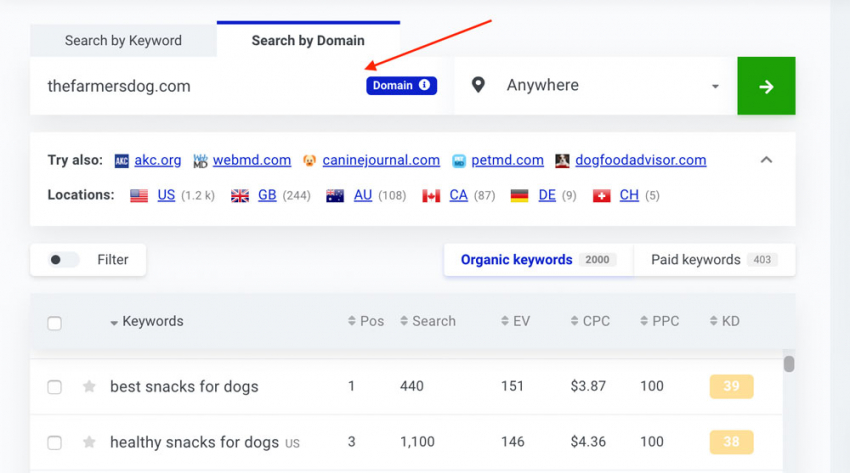Star the 'best snacks for dogs' keyword
850x473 pixels.
[x=89, y=387]
